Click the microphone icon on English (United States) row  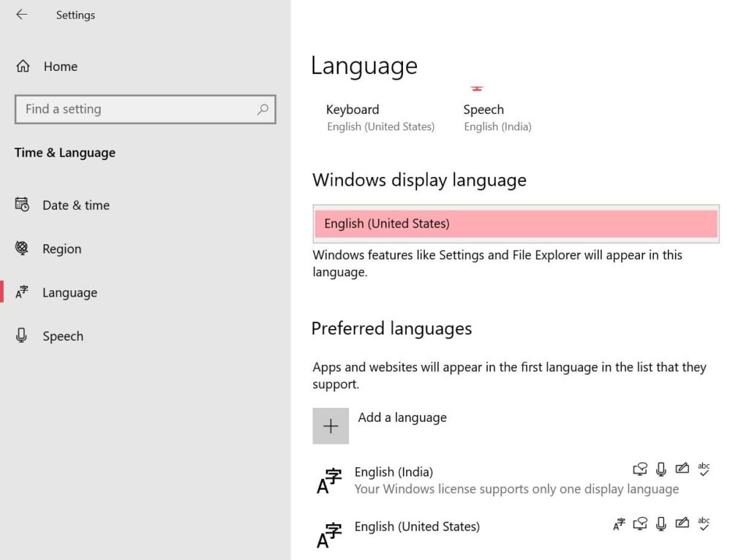661,524
